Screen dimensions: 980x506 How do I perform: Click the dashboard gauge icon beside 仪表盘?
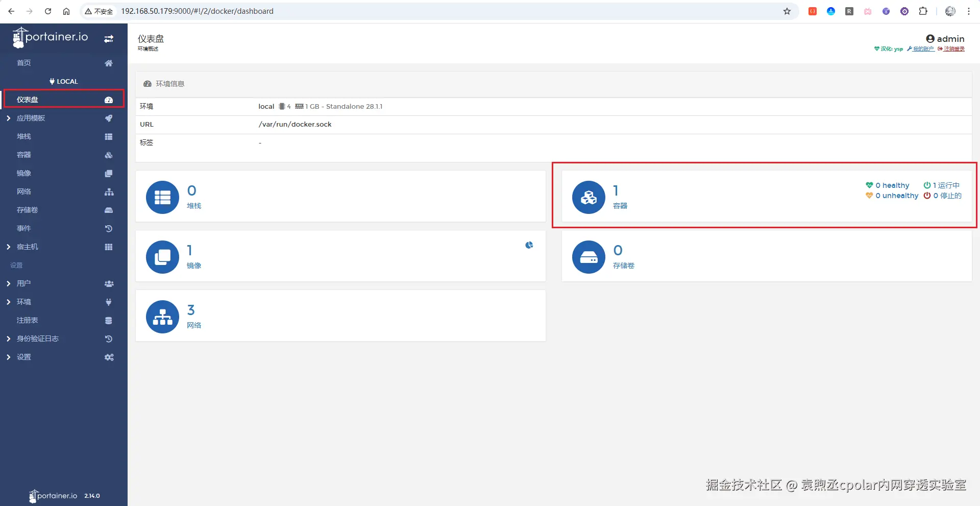109,100
